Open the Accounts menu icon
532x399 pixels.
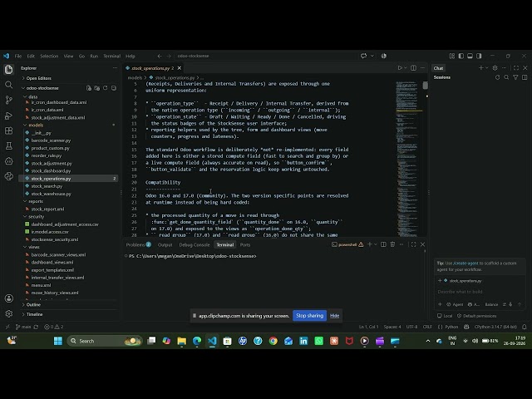click(9, 298)
